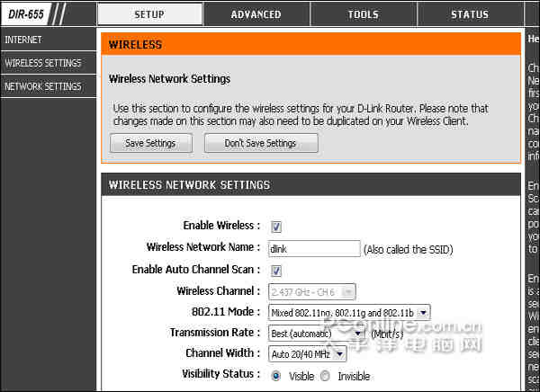Screen dimensions: 540x392
Task: Open the 802.11 Mode dropdown
Action: click(x=349, y=313)
